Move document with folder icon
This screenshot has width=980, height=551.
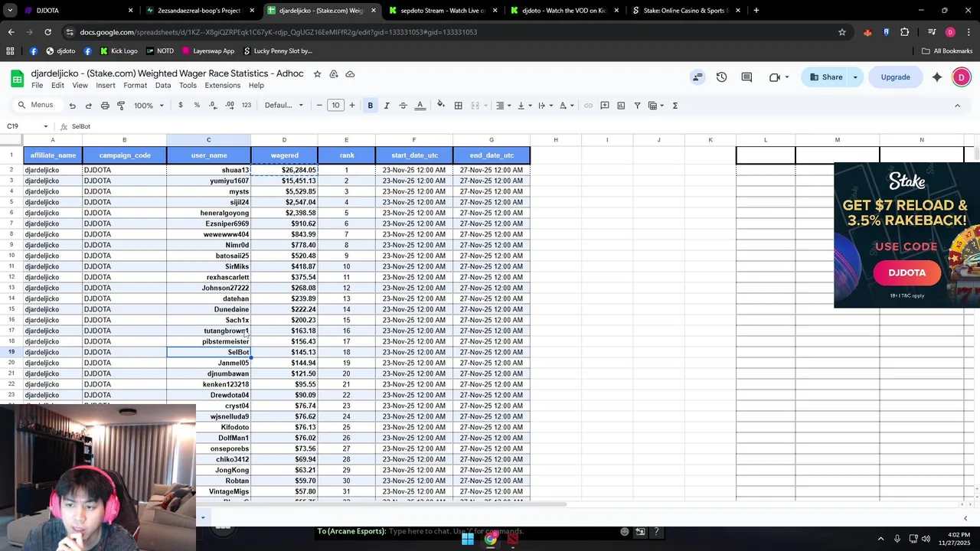click(334, 74)
